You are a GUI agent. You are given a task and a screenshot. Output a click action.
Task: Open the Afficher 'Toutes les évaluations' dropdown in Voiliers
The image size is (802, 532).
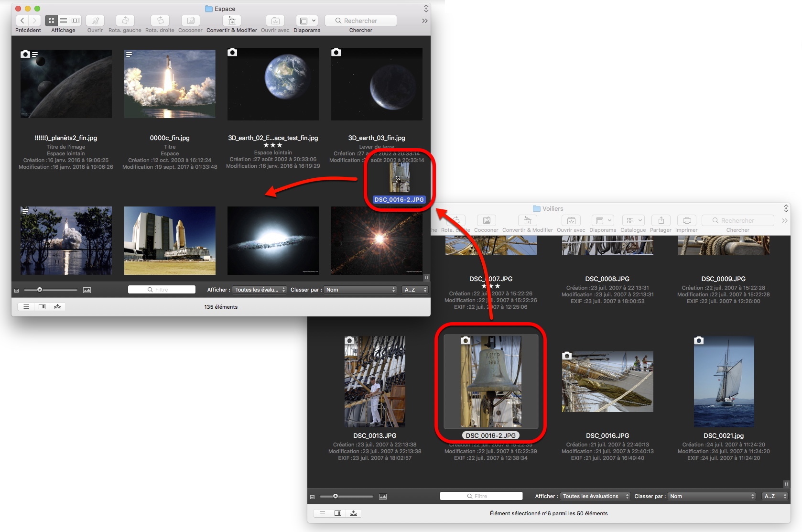[x=595, y=496]
